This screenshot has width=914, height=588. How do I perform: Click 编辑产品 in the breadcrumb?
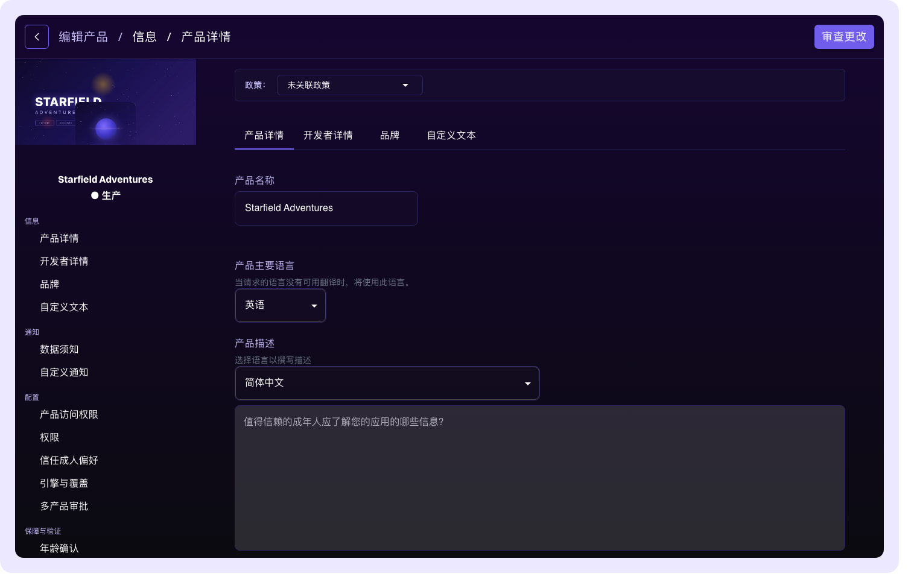point(83,37)
